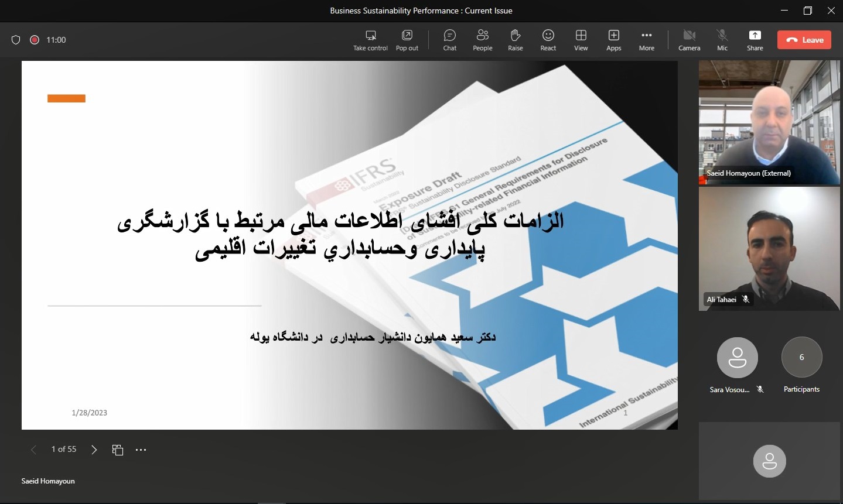Select Ali Tahaei's video tile
Screen dimensions: 843x504
point(769,249)
